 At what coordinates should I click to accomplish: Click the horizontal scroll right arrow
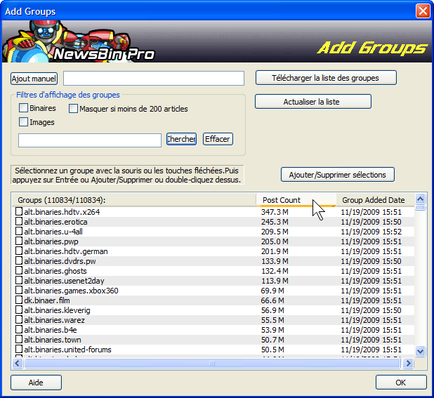click(408, 363)
